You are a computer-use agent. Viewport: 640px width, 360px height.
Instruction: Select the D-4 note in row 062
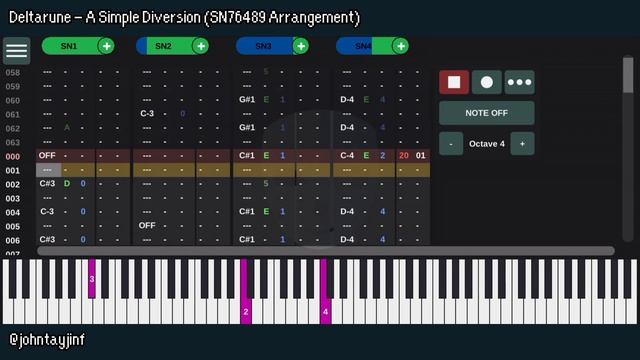click(x=347, y=127)
